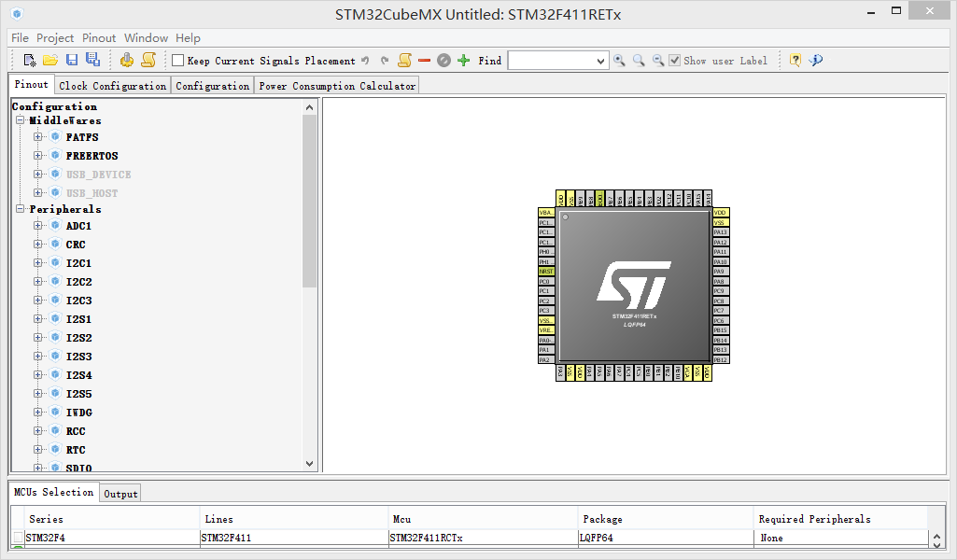The width and height of the screenshot is (957, 560).
Task: Open the Pinout menu
Action: click(99, 38)
